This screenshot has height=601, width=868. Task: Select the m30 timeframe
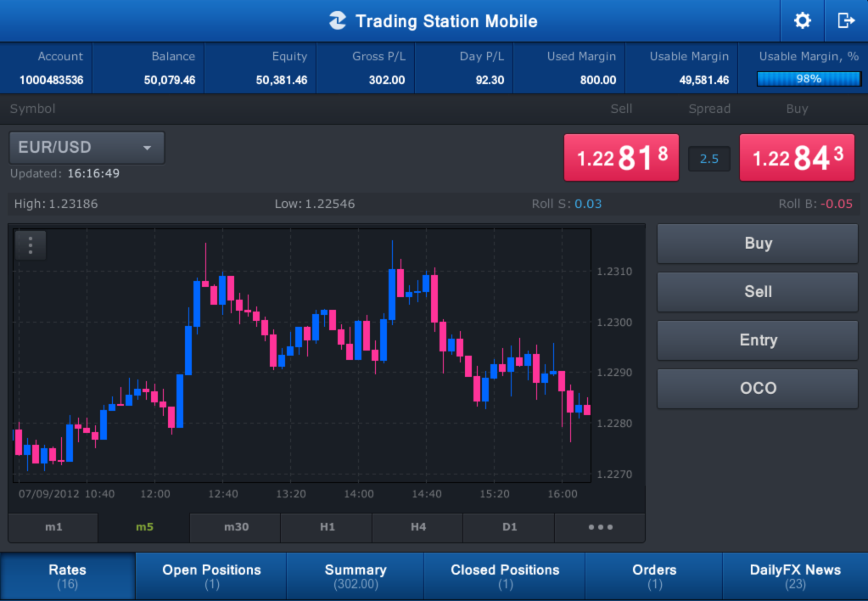coord(236,527)
